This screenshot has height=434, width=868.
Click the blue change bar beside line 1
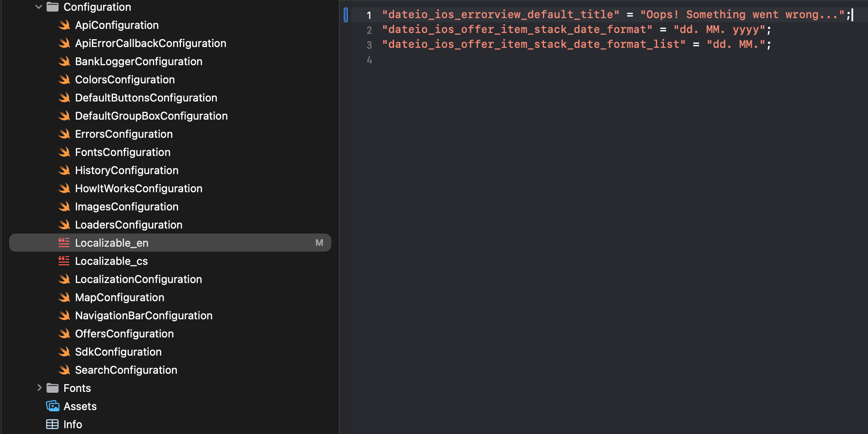346,15
